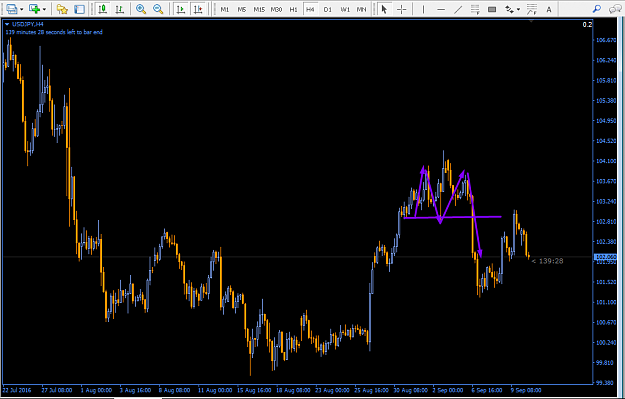The height and width of the screenshot is (399, 625).
Task: Pick the trendline drawing tool
Action: (458, 9)
